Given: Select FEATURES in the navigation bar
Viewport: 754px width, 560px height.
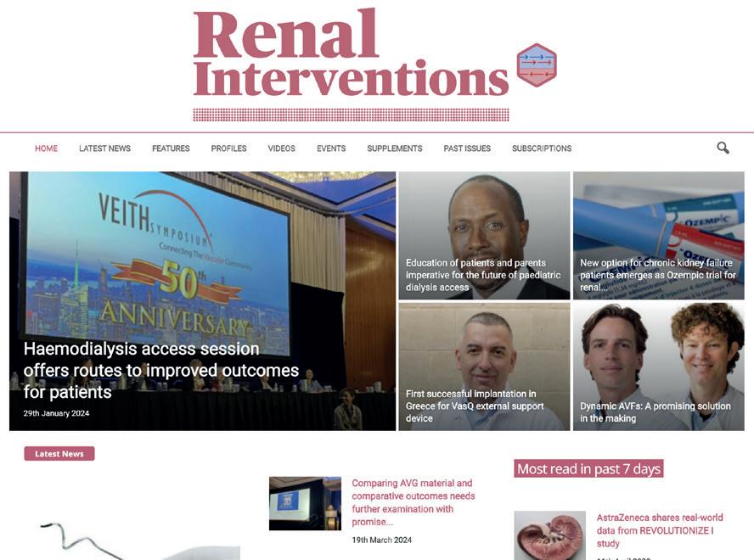Looking at the screenshot, I should click(171, 148).
